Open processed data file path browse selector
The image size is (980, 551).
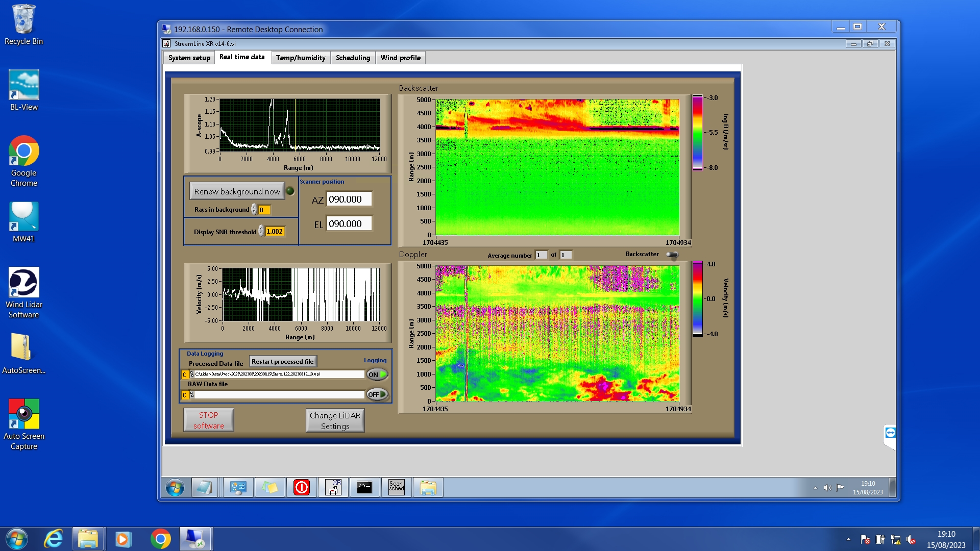click(x=192, y=374)
